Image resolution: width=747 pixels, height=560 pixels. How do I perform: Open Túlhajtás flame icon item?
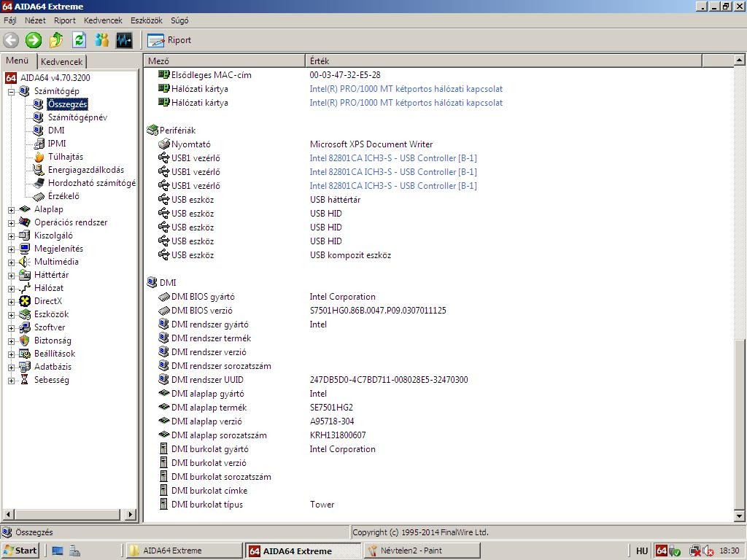point(39,157)
